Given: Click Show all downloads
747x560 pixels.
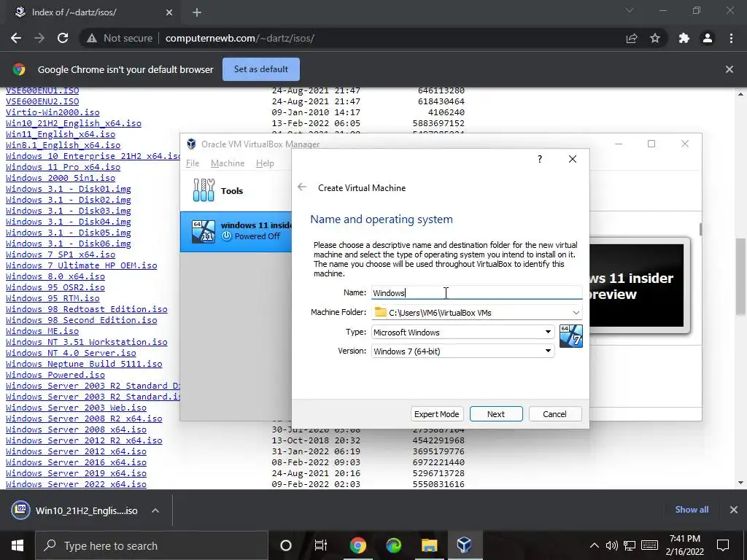Looking at the screenshot, I should pos(692,510).
